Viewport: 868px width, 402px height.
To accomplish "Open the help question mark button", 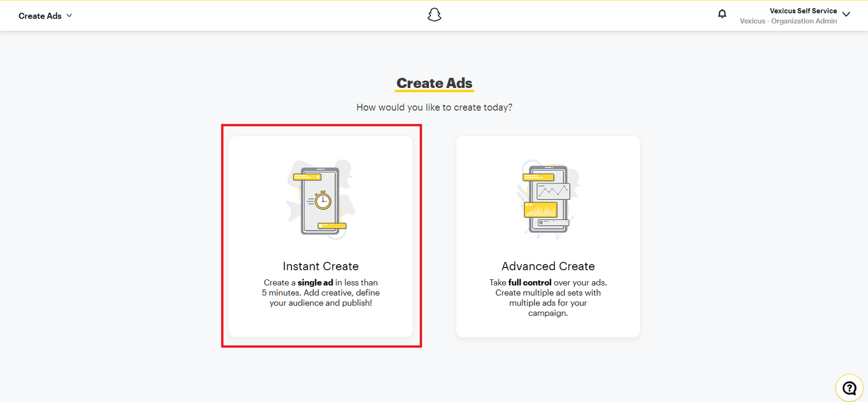I will [849, 387].
